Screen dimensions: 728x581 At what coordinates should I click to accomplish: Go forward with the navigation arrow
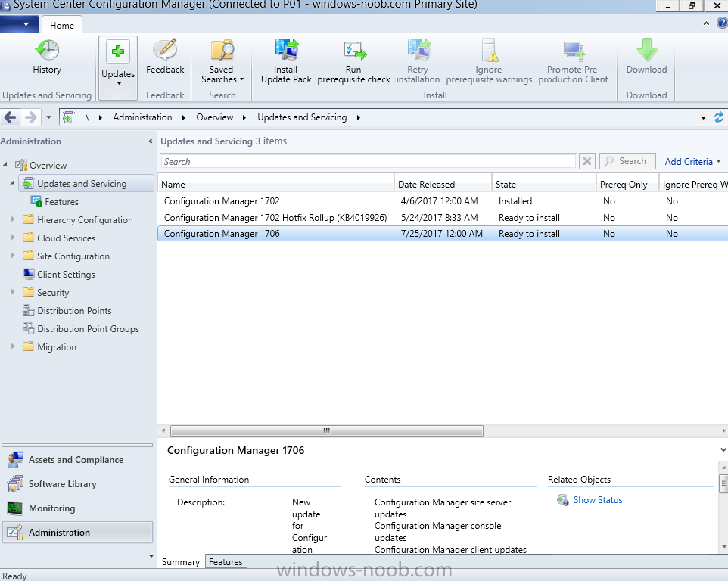[30, 117]
